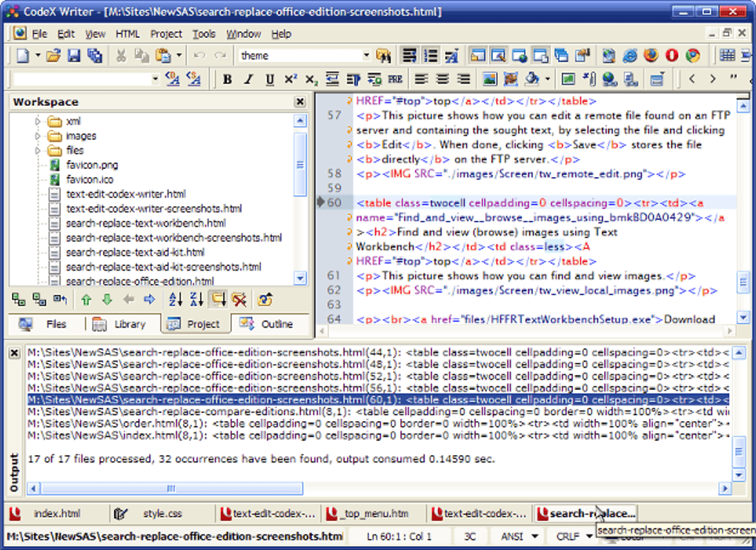
Task: Cut selection with the scissors icon
Action: point(121,56)
